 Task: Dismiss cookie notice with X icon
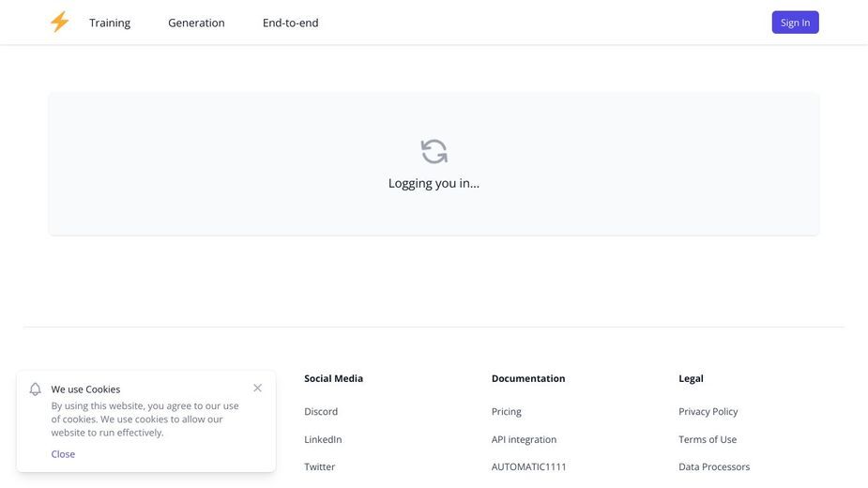pos(257,388)
